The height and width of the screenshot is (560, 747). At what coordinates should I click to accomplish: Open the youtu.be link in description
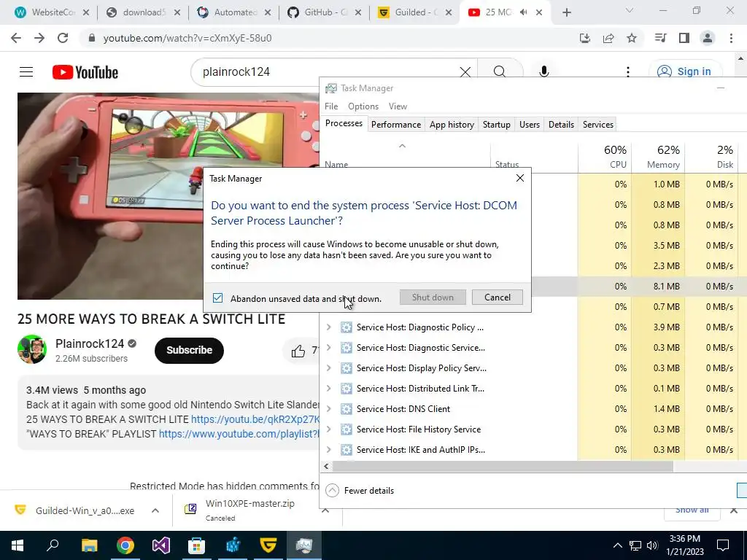coord(255,419)
